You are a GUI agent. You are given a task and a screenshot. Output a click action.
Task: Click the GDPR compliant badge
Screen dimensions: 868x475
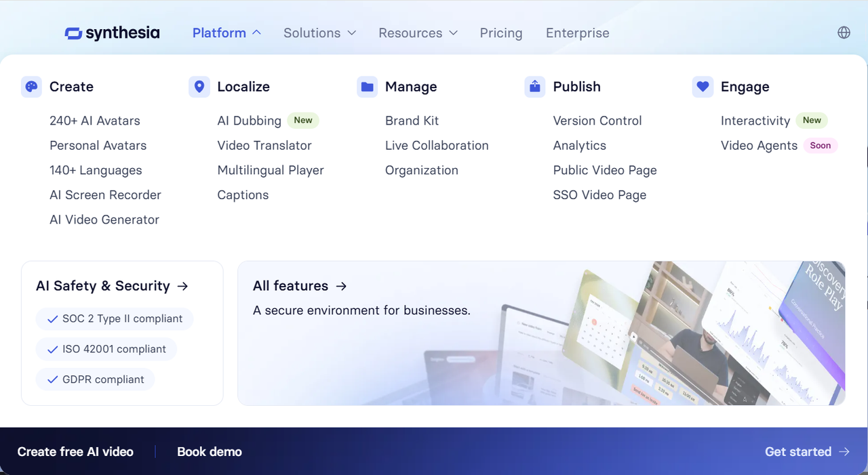pyautogui.click(x=96, y=379)
